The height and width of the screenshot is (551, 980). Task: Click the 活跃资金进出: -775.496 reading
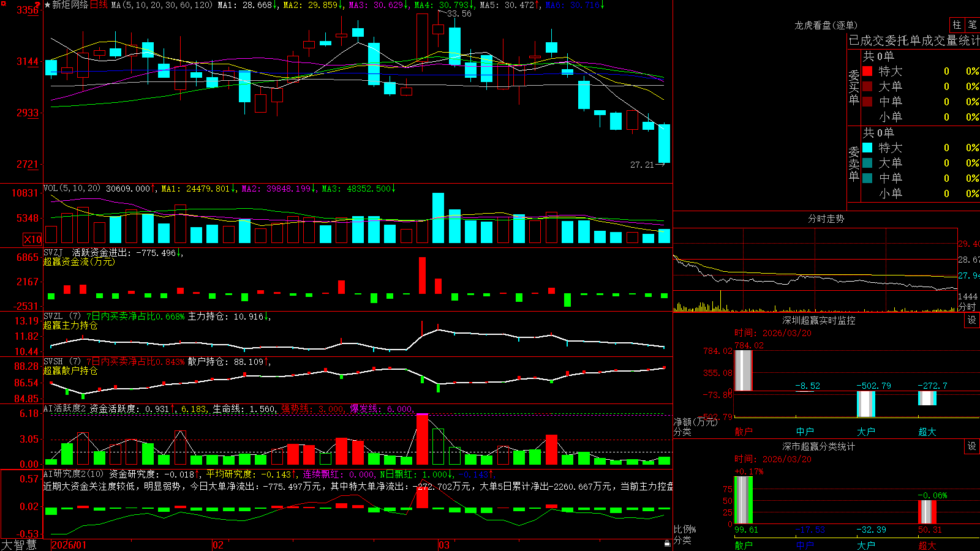127,252
